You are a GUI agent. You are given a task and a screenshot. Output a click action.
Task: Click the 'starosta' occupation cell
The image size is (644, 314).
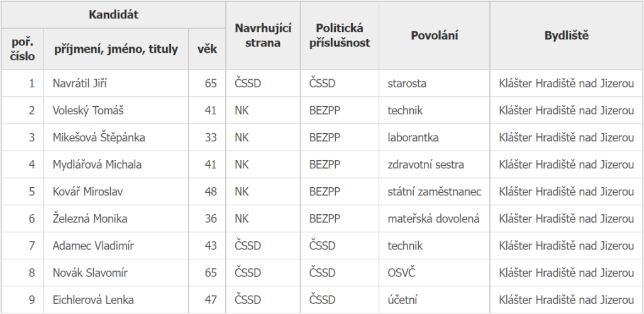coord(407,84)
